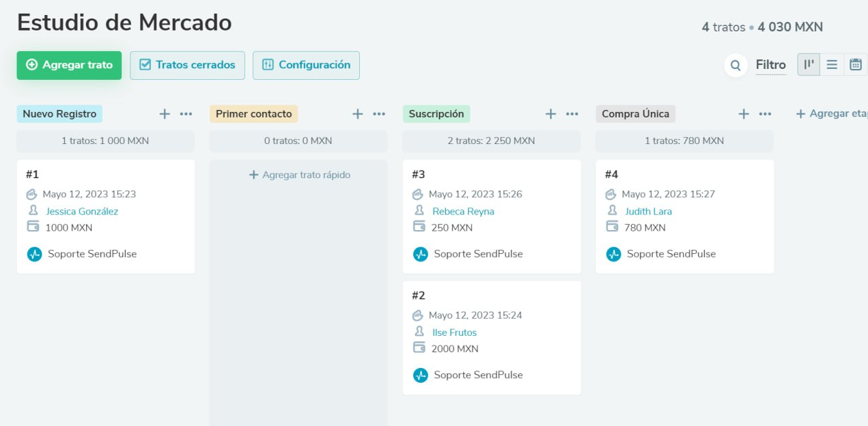Open Tratos cerrados view
Screen dimensions: 868x426
click(187, 65)
